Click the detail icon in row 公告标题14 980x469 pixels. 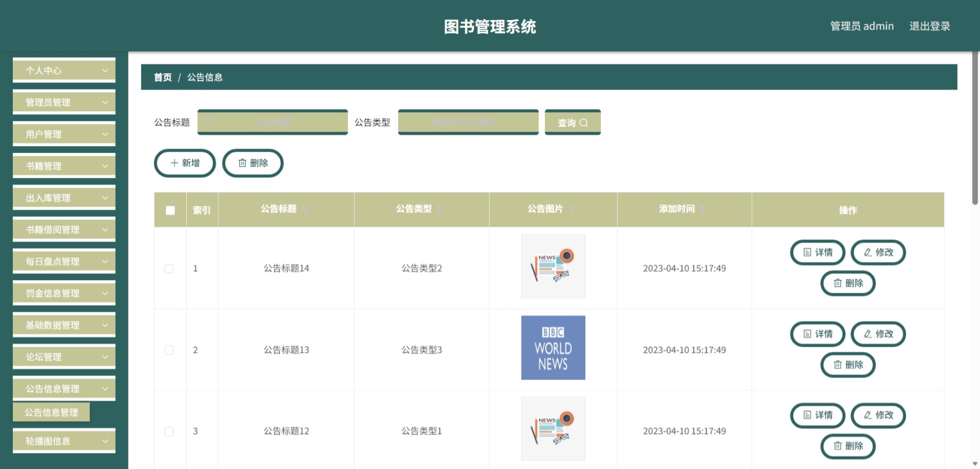pos(807,252)
